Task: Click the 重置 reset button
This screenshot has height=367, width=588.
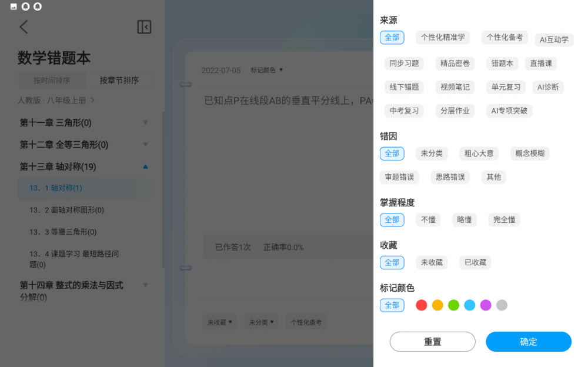Action: tap(432, 342)
